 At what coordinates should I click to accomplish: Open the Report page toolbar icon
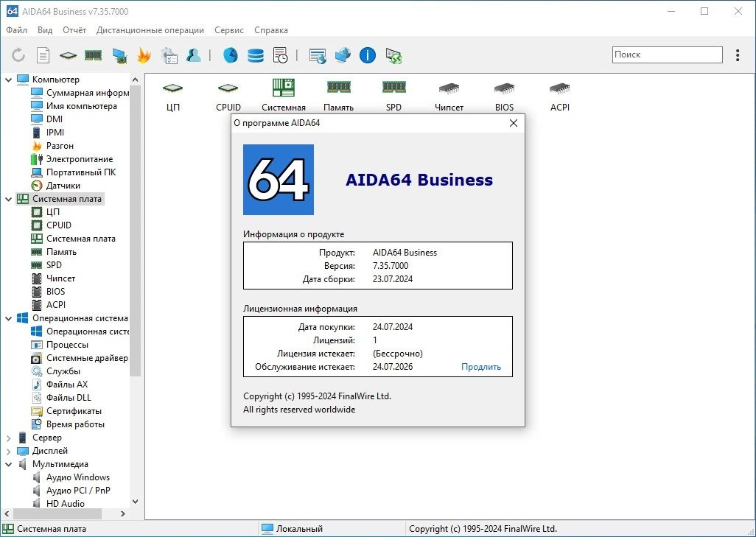pos(43,55)
